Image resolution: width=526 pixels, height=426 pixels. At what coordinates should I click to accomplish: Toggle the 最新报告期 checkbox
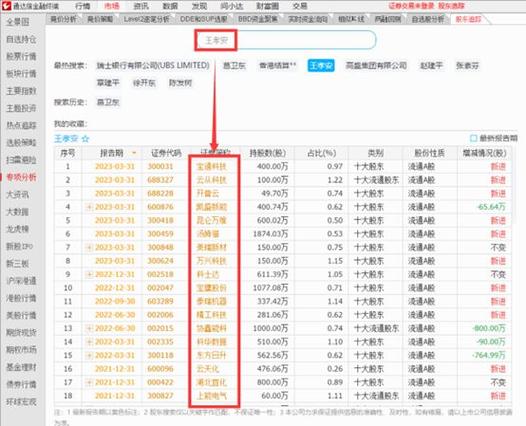click(x=474, y=138)
